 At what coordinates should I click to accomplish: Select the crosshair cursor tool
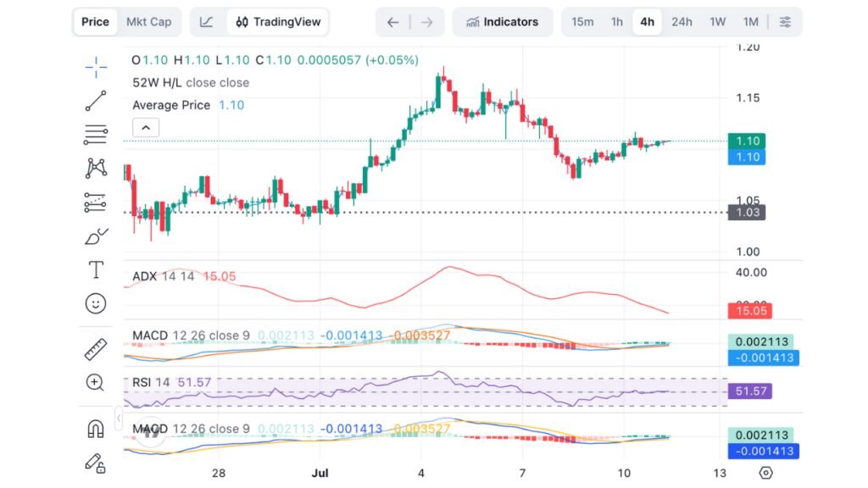pos(96,67)
